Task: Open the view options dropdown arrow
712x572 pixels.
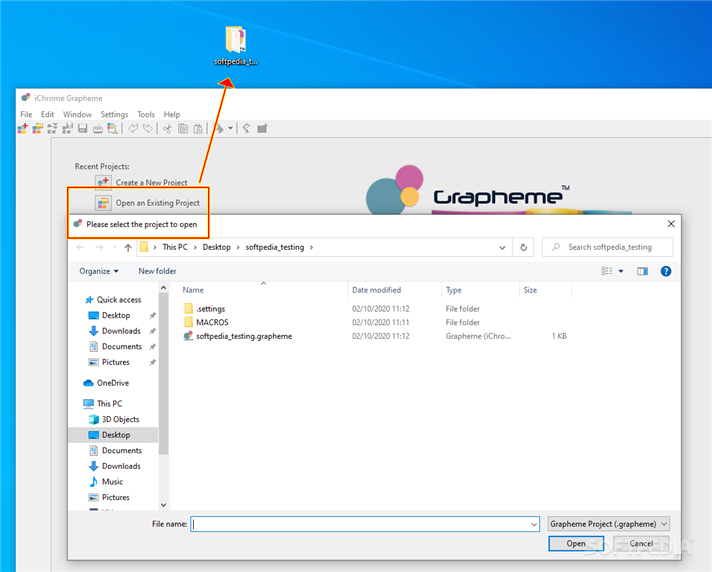Action: pyautogui.click(x=621, y=271)
